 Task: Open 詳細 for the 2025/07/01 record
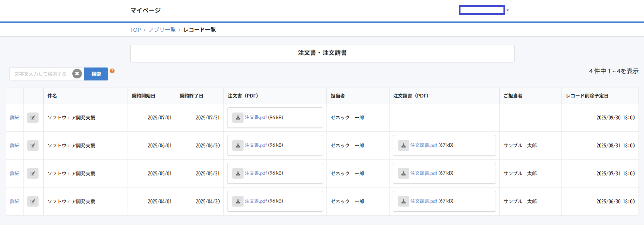coord(15,118)
